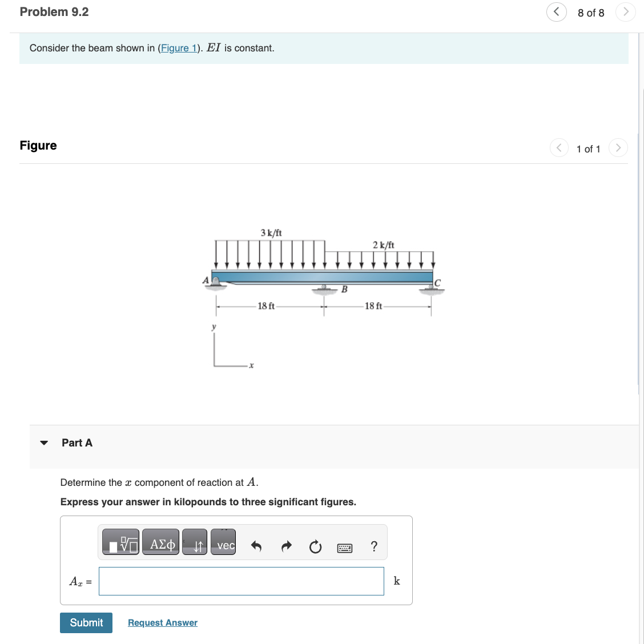The image size is (644, 644).
Task: Open the Figure 1 link
Action: pyautogui.click(x=179, y=48)
